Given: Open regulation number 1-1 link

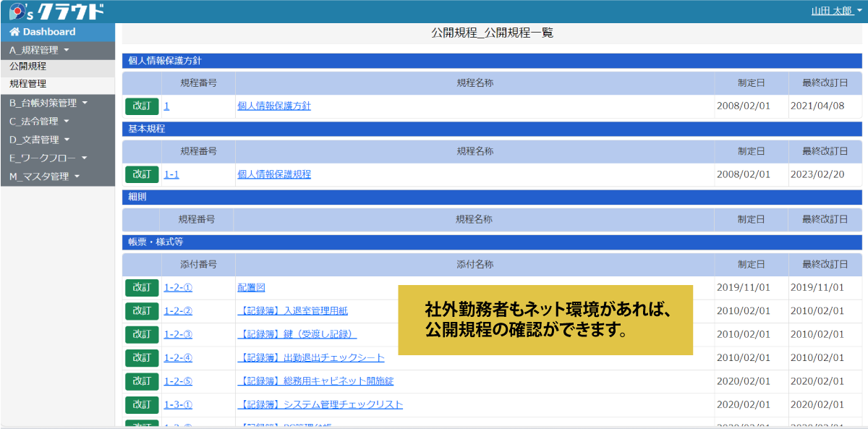Looking at the screenshot, I should [170, 174].
